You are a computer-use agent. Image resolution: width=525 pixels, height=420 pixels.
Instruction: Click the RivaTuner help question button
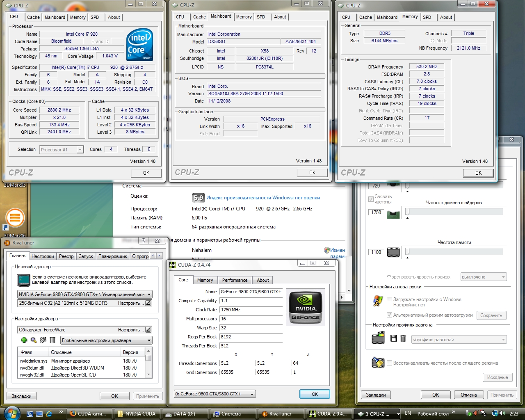[x=143, y=241]
